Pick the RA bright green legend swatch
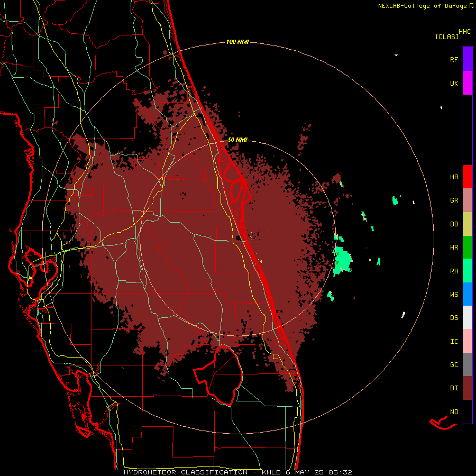476x476 pixels. click(467, 271)
